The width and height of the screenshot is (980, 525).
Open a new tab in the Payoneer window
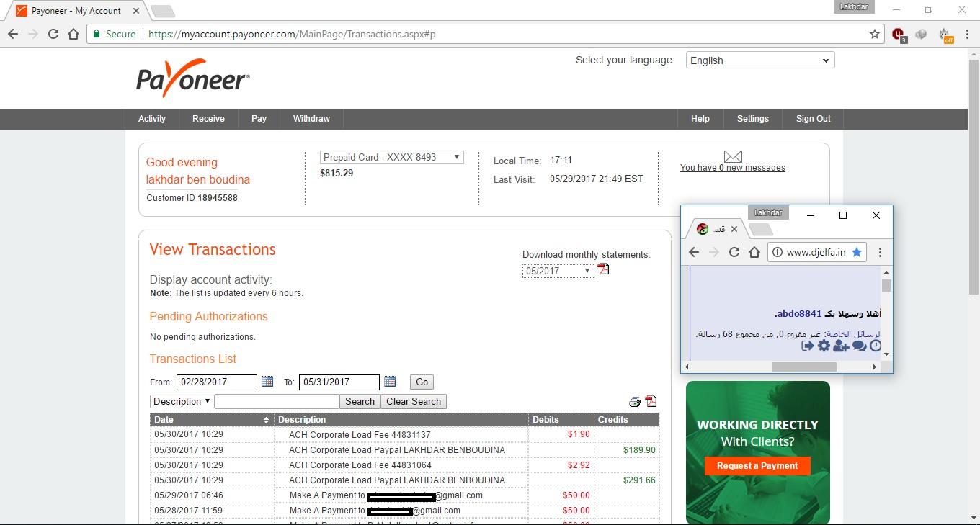click(x=163, y=11)
